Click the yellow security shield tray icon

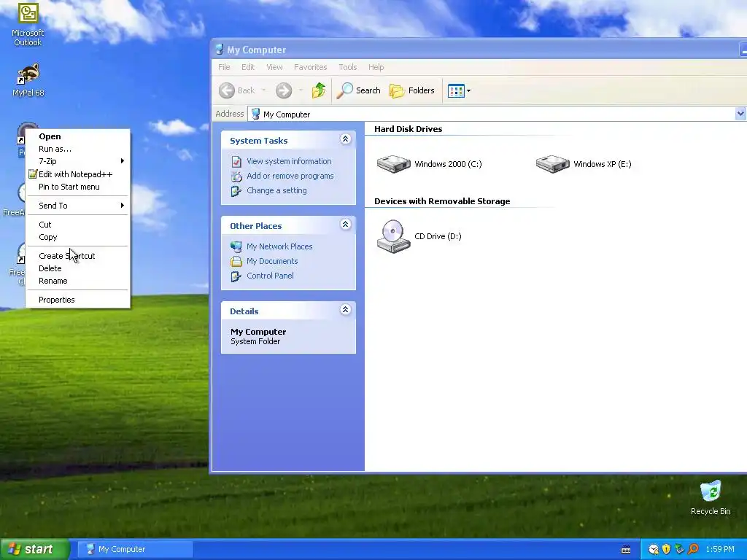click(x=667, y=550)
